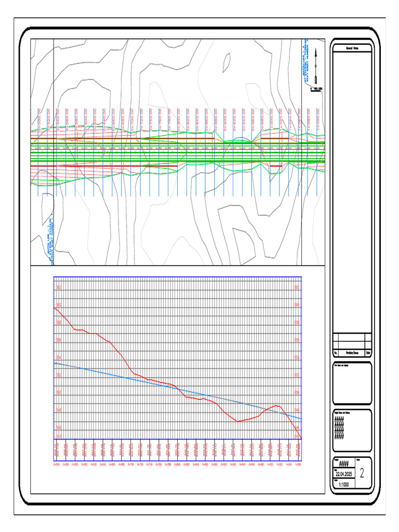Select the scale bar under the north arrow
The width and height of the screenshot is (399, 532).
316,89
